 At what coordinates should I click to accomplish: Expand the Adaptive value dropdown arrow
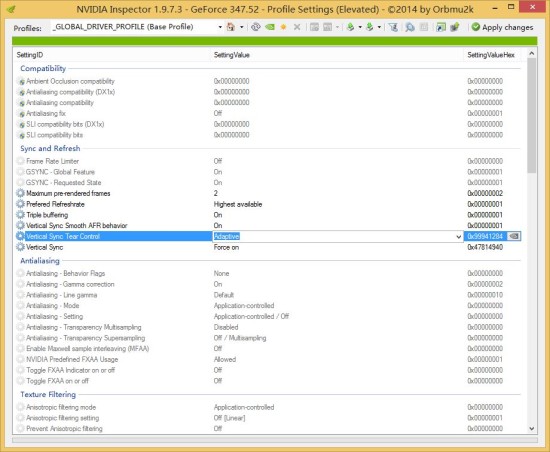(458, 237)
